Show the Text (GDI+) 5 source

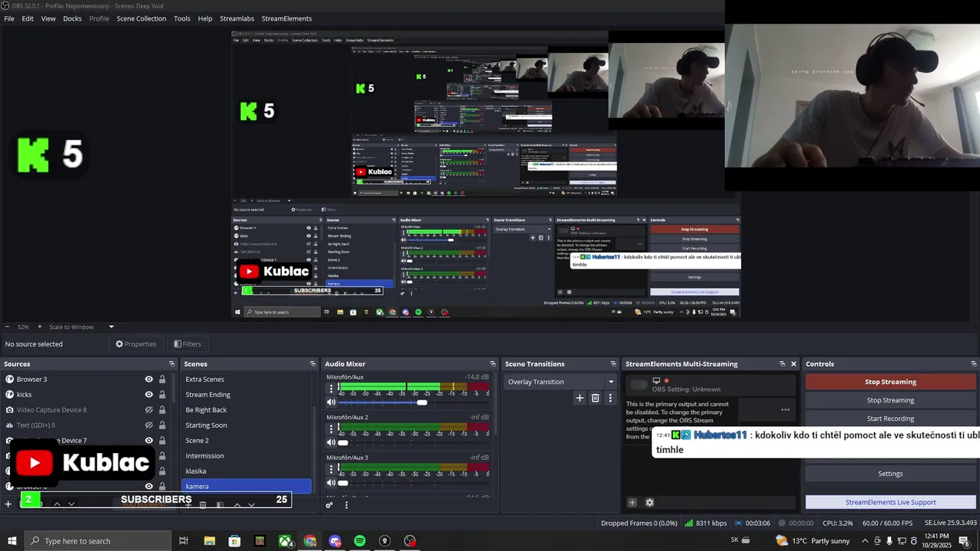149,425
